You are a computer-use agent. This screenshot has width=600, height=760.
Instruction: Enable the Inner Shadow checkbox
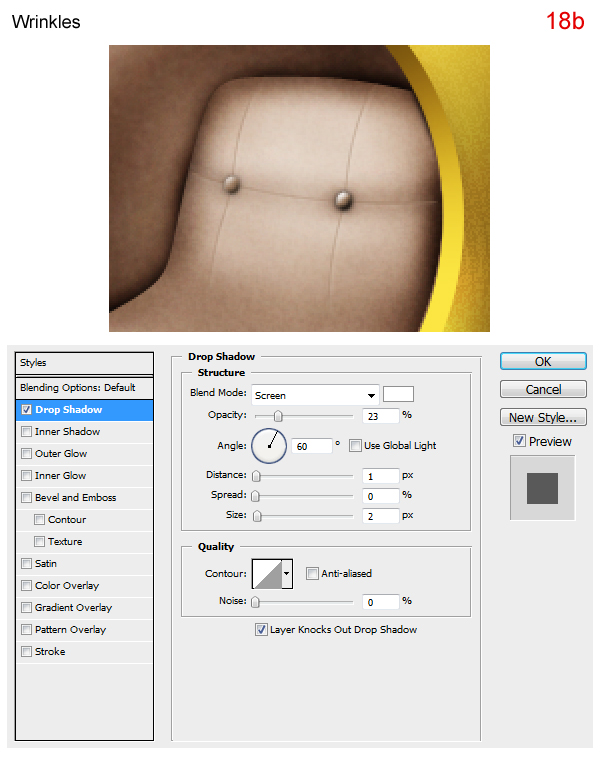click(x=26, y=432)
